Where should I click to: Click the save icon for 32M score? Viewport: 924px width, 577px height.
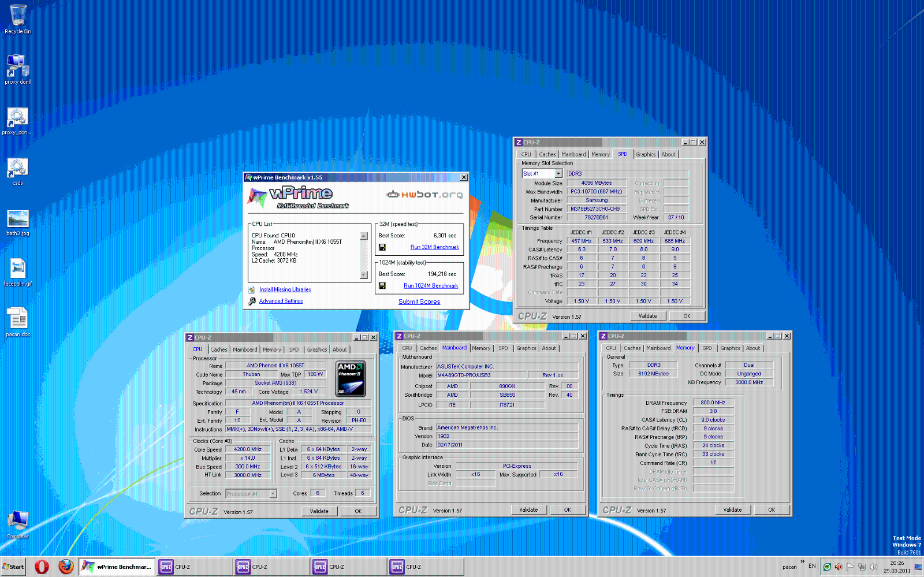382,247
